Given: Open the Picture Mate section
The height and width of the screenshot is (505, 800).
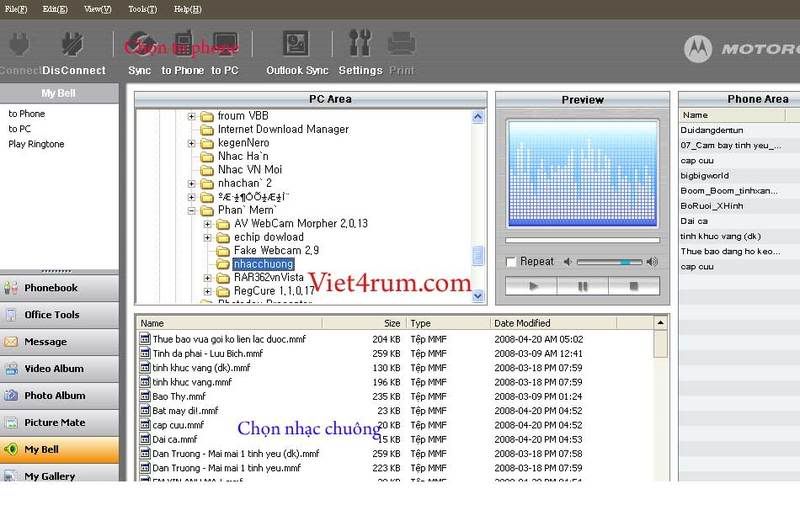Looking at the screenshot, I should pos(59,422).
